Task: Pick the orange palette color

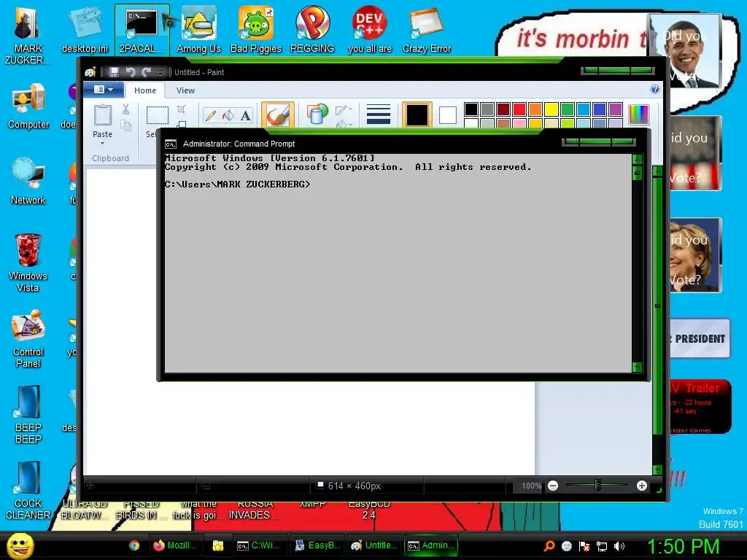Action: [535, 109]
